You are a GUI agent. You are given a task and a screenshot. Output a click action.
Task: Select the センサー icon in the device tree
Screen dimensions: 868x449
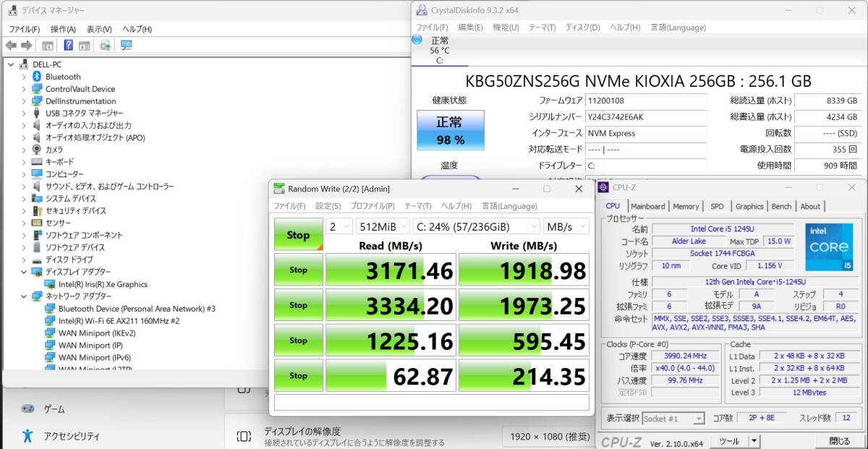(37, 223)
